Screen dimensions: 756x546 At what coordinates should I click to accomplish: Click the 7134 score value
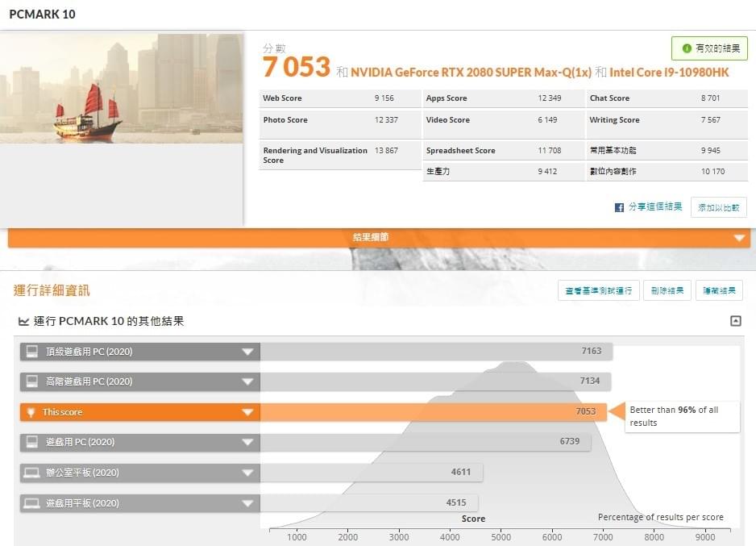(x=590, y=381)
